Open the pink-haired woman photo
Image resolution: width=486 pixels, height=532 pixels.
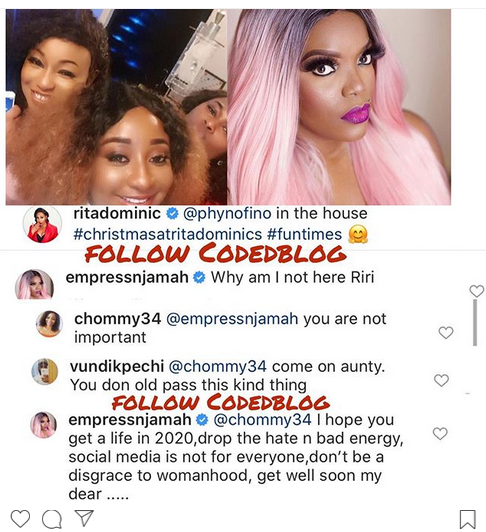point(339,107)
